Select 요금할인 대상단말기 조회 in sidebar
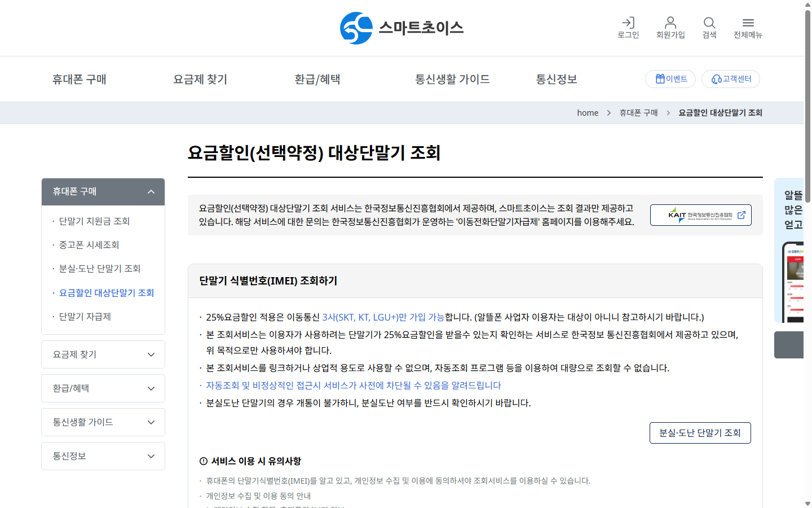The height and width of the screenshot is (508, 812). tap(107, 293)
